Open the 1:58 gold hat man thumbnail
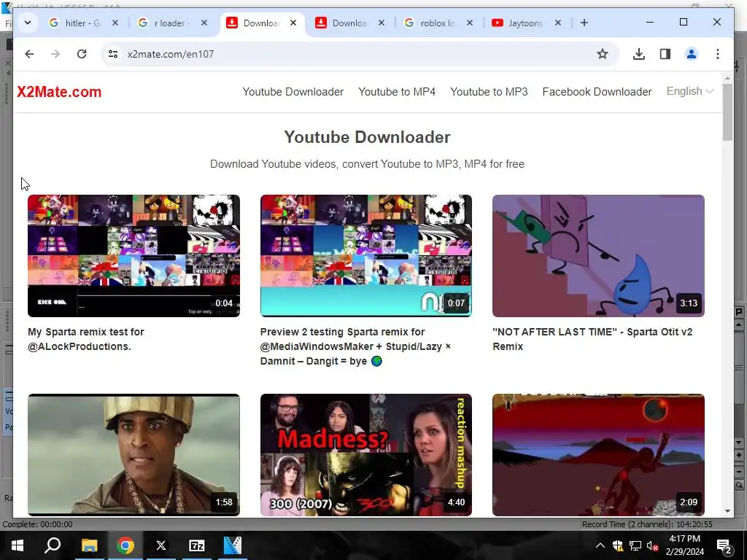This screenshot has width=747, height=560. click(x=134, y=455)
